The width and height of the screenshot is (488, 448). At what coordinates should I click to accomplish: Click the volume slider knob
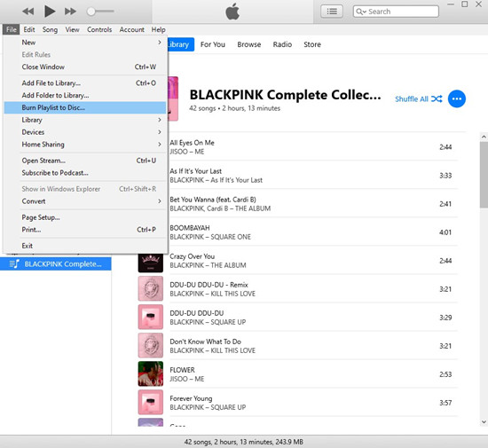coord(91,12)
